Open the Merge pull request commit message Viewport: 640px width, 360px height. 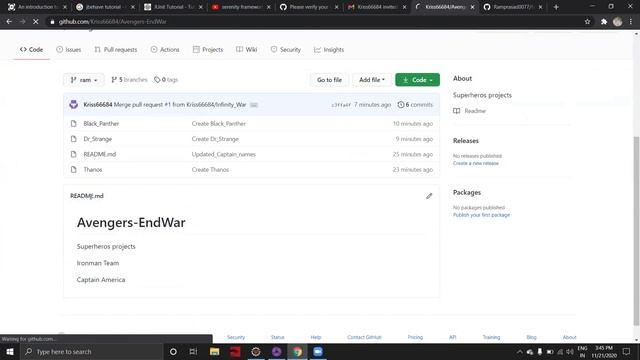(180, 104)
